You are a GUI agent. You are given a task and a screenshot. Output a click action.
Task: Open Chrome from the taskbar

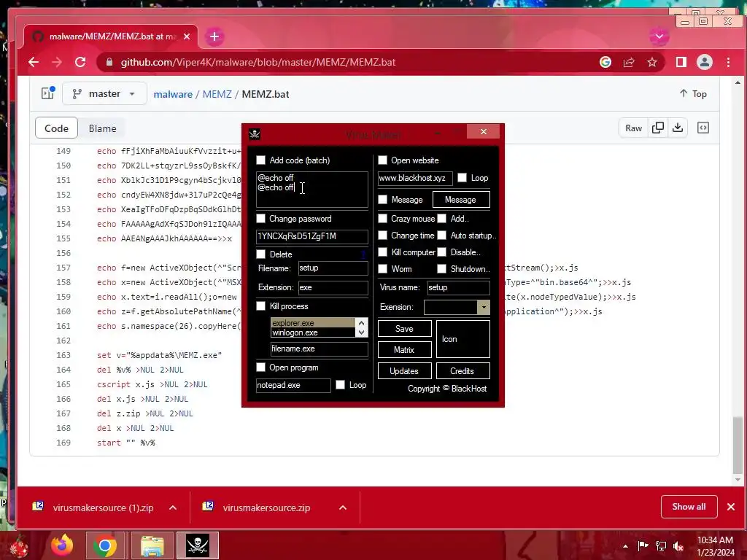click(x=105, y=545)
